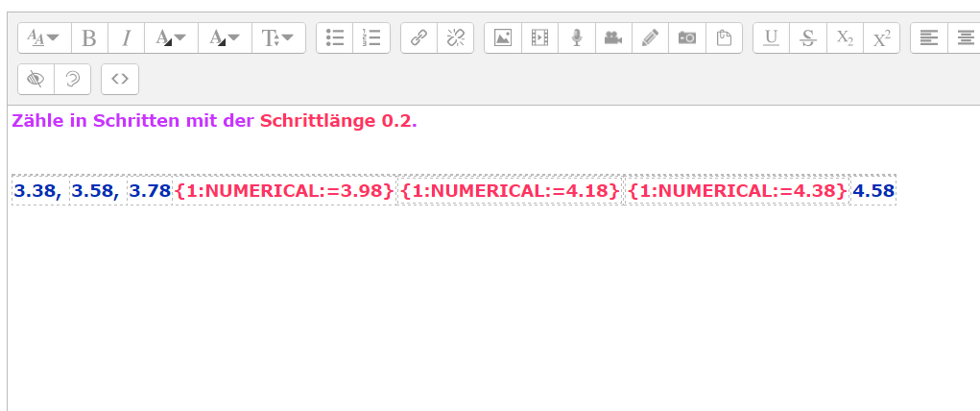Click the {1:NUMERICAL:=4.18} text in editor
Image resolution: width=980 pixels, height=411 pixels.
coord(510,191)
